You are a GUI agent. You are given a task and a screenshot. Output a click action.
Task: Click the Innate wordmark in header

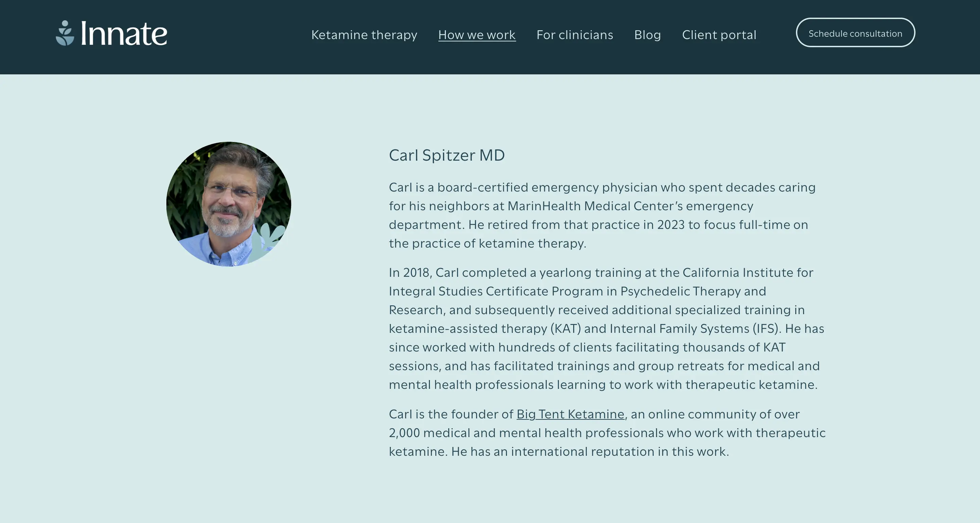point(124,34)
